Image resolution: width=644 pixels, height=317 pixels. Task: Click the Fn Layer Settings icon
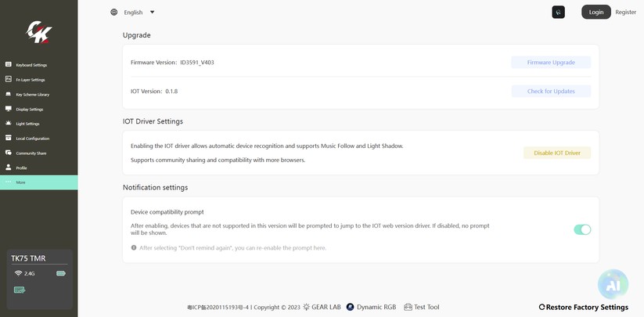[x=8, y=79]
